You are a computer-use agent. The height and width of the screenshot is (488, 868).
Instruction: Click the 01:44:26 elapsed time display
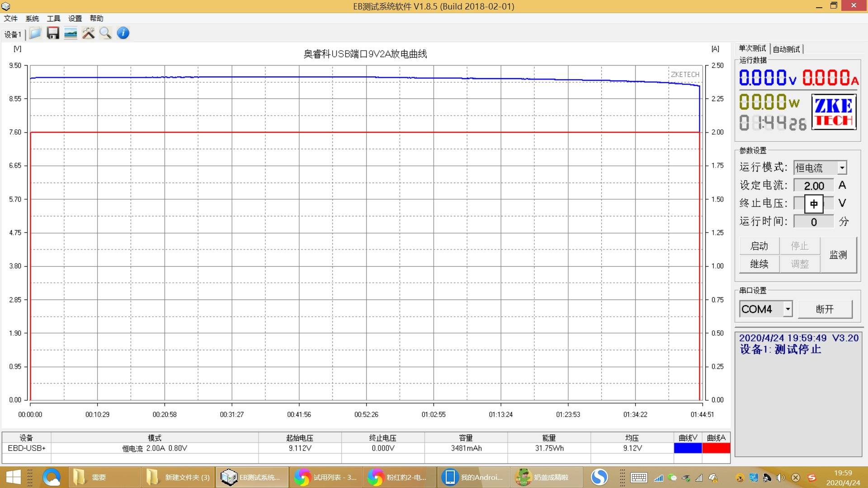[x=773, y=123]
